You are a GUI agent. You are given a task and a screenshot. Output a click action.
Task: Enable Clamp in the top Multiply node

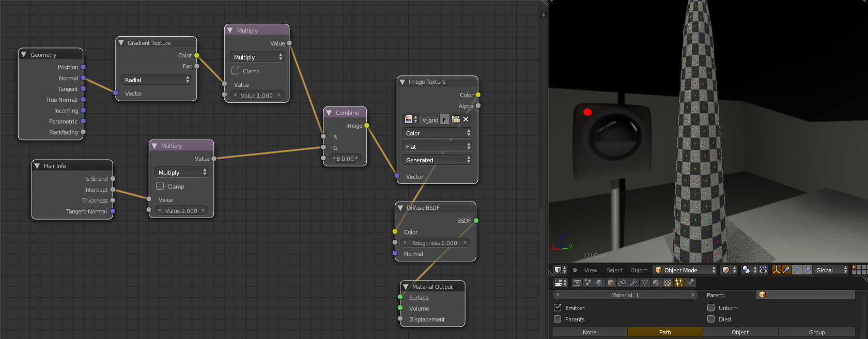tap(236, 71)
